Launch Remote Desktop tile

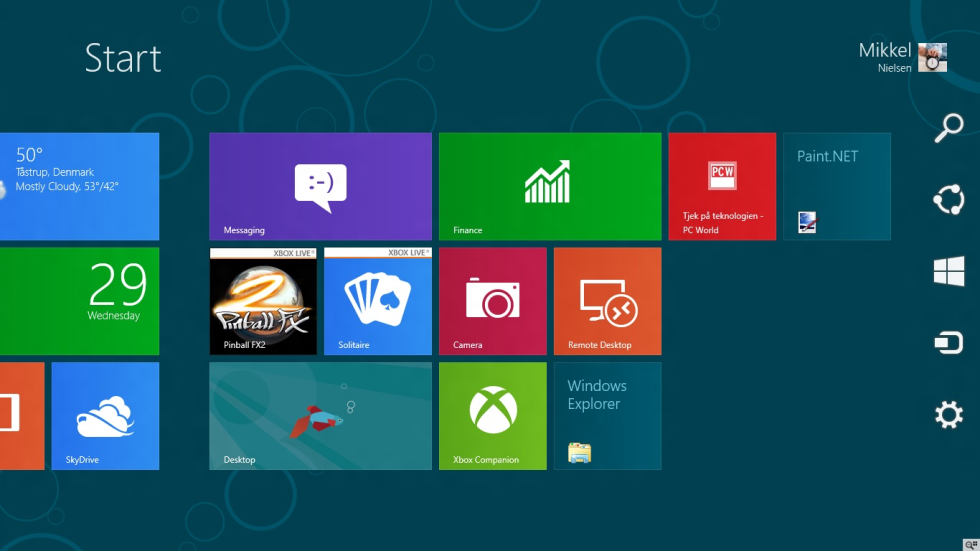(608, 301)
